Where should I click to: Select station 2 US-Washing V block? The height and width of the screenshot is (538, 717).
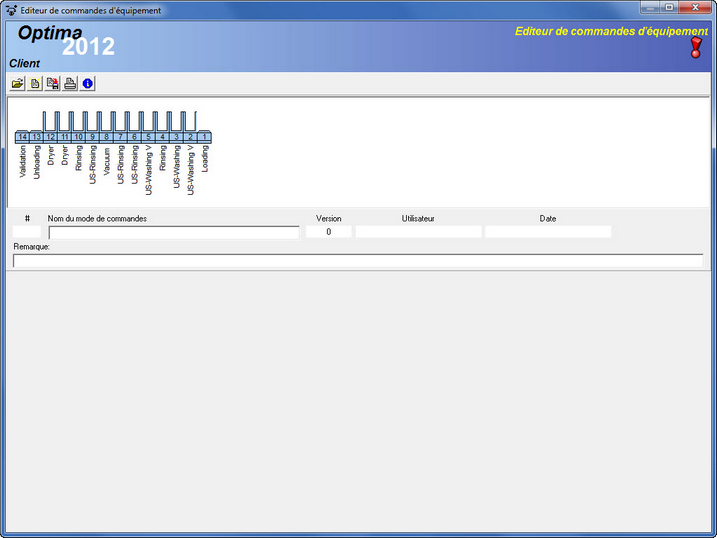(191, 137)
